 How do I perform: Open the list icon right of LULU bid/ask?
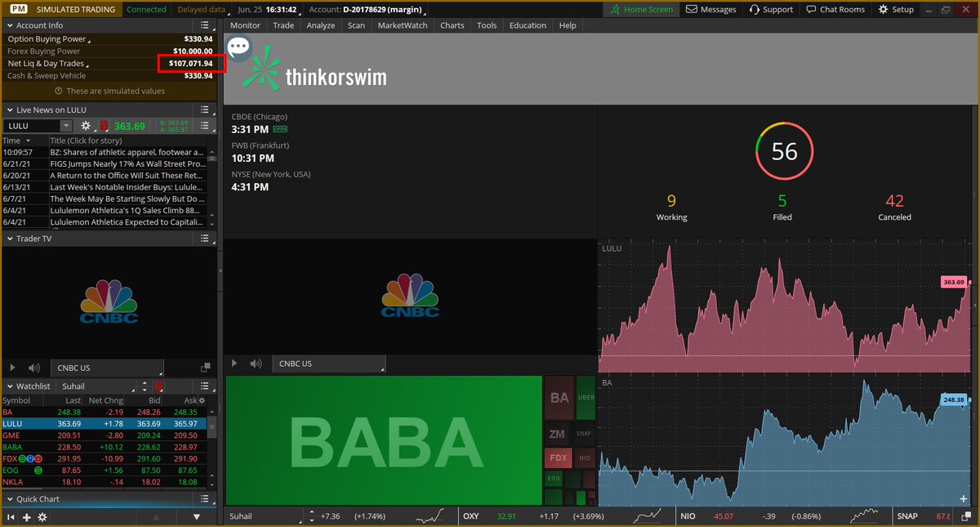(205, 126)
